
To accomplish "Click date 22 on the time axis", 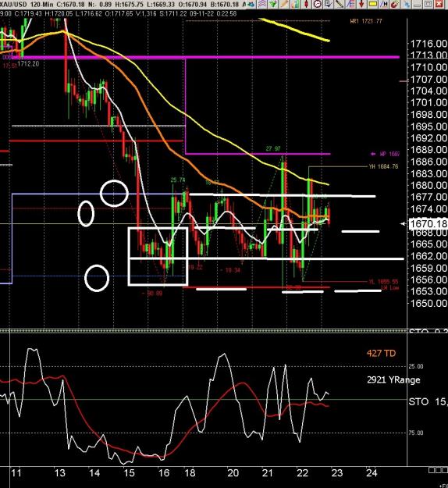I will [x=302, y=473].
